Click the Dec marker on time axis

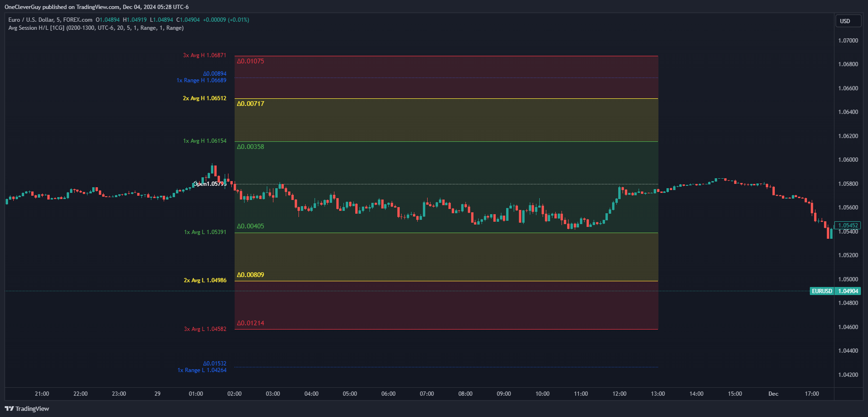[x=773, y=394]
